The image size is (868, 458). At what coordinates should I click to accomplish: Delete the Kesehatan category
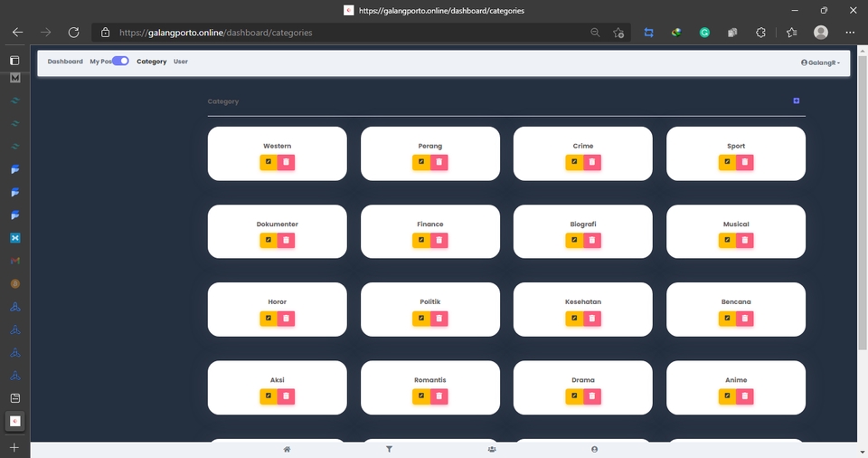click(x=591, y=319)
